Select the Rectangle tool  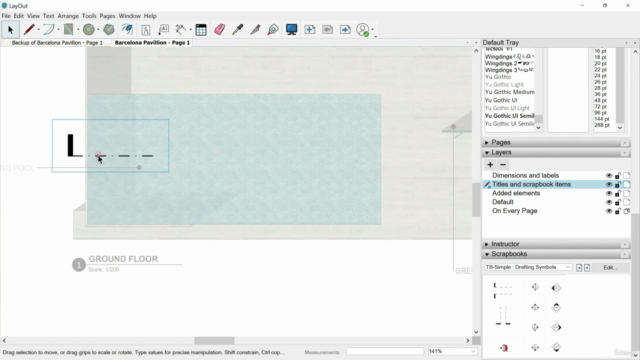[x=69, y=29]
